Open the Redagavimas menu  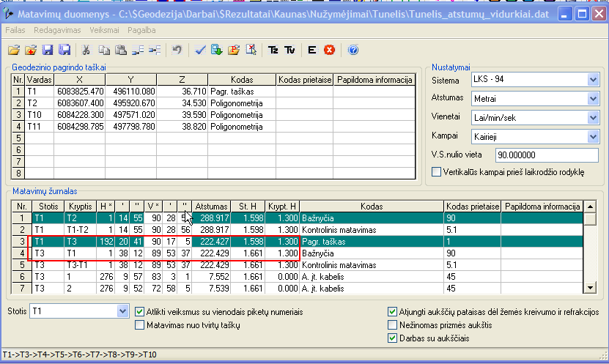click(57, 30)
